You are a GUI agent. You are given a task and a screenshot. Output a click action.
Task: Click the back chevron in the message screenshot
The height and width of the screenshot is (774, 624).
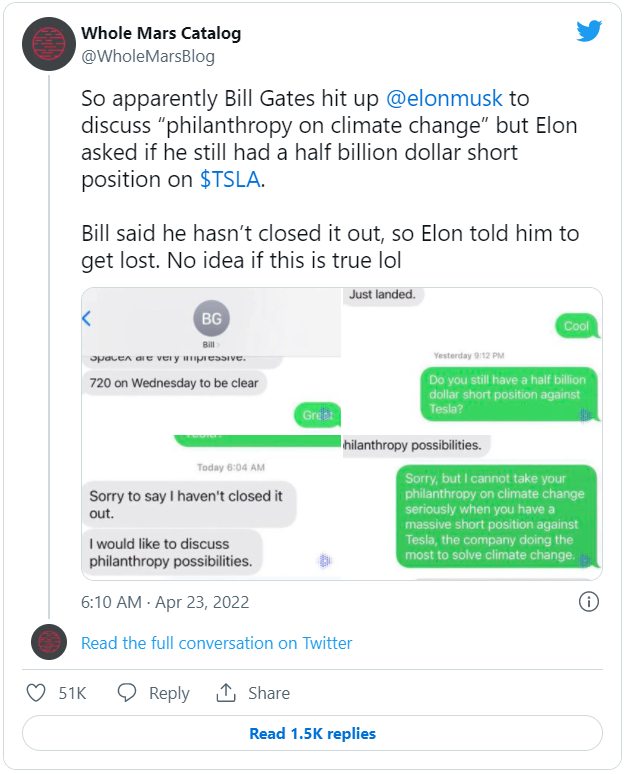click(x=87, y=318)
